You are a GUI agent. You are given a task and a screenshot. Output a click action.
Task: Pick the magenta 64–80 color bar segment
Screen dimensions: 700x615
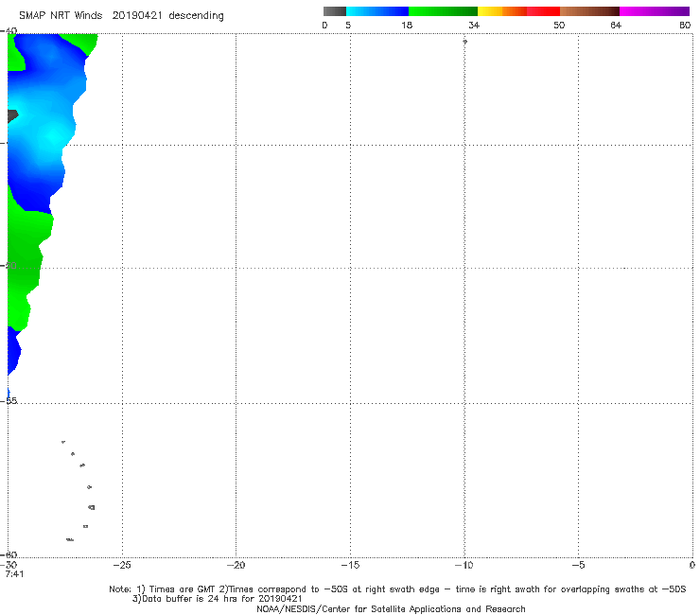click(x=655, y=11)
